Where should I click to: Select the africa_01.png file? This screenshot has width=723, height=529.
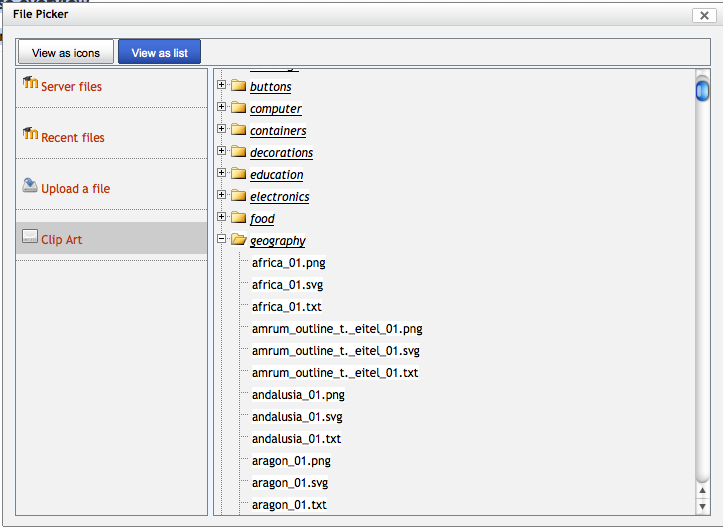pos(288,263)
